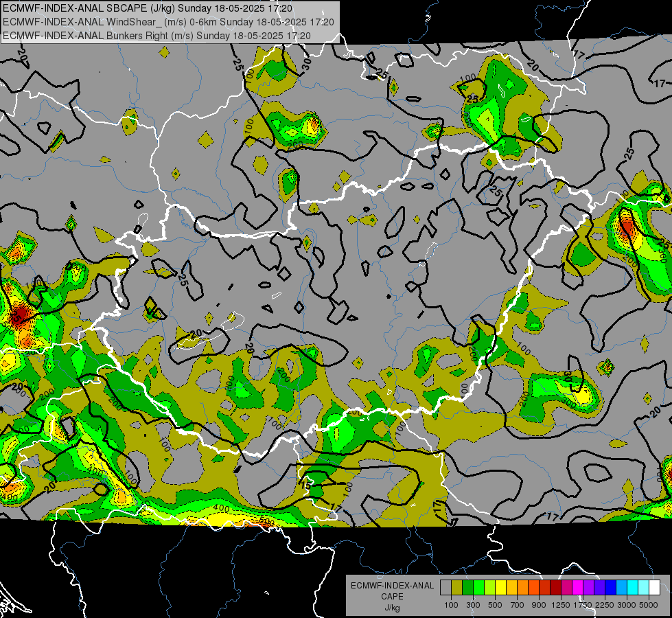The width and height of the screenshot is (672, 618).
Task: Click the pale cyan swatch left of the 5000 tick
Action: (643, 588)
